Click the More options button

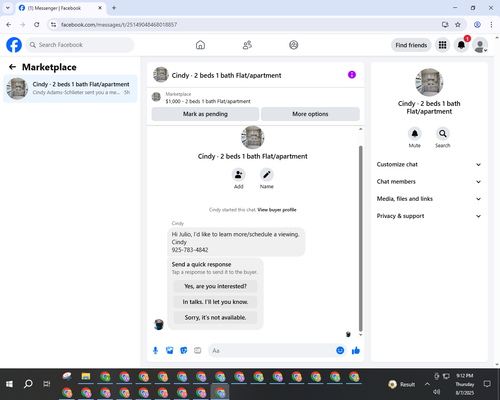click(x=310, y=114)
